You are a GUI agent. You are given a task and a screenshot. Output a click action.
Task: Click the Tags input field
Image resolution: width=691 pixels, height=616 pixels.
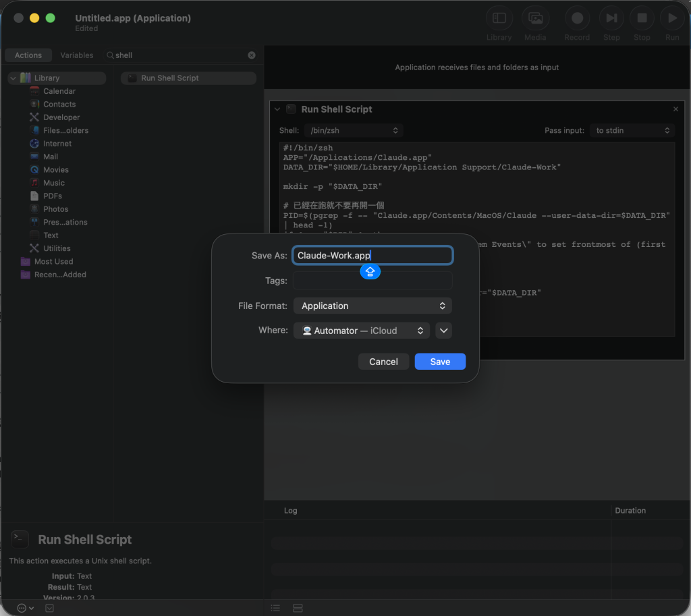[372, 281]
